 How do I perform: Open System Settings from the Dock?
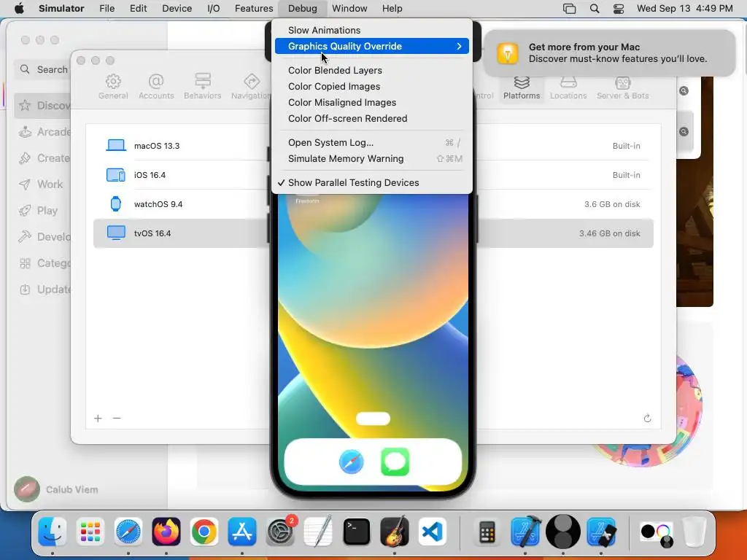tap(280, 532)
